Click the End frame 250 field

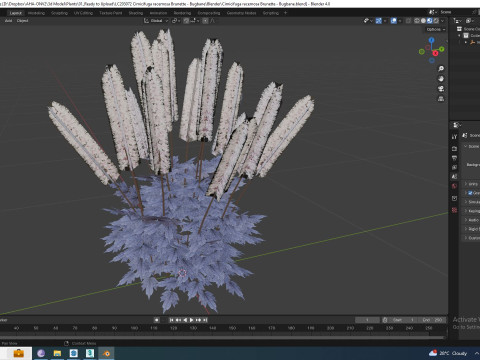pos(432,320)
